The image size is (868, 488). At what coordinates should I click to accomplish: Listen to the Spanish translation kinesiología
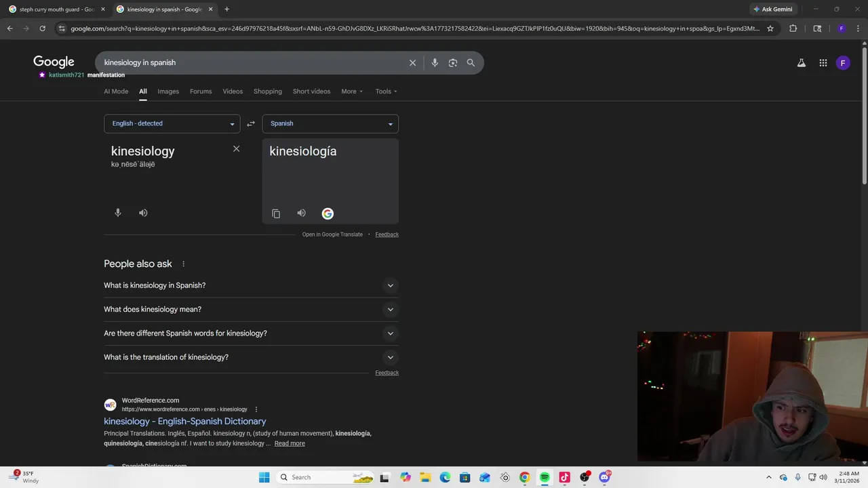click(301, 213)
